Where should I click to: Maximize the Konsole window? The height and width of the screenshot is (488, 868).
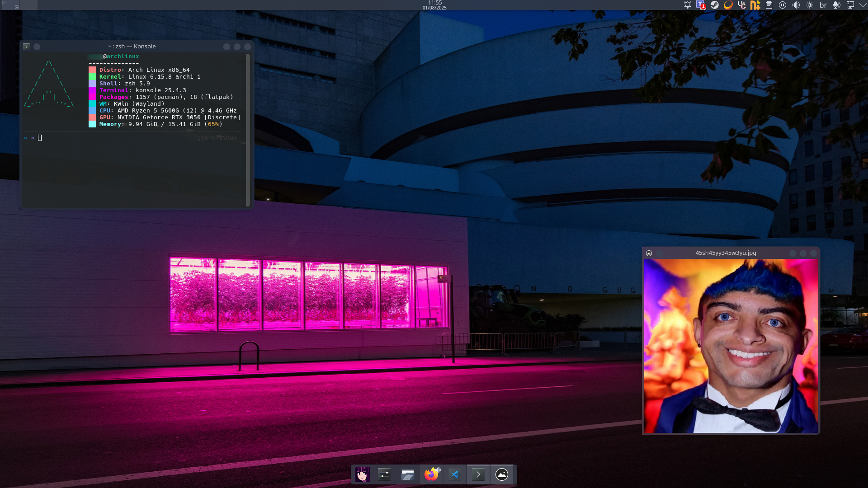[x=237, y=47]
